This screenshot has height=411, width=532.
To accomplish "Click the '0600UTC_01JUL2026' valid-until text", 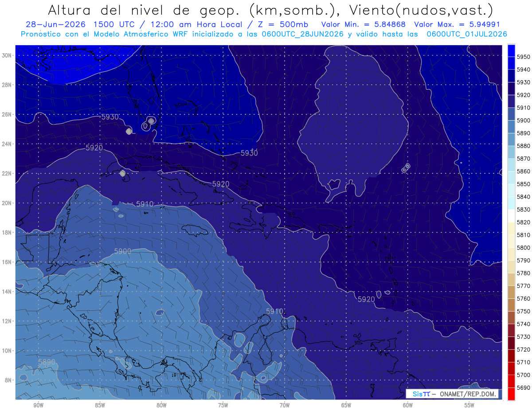I will pos(467,34).
